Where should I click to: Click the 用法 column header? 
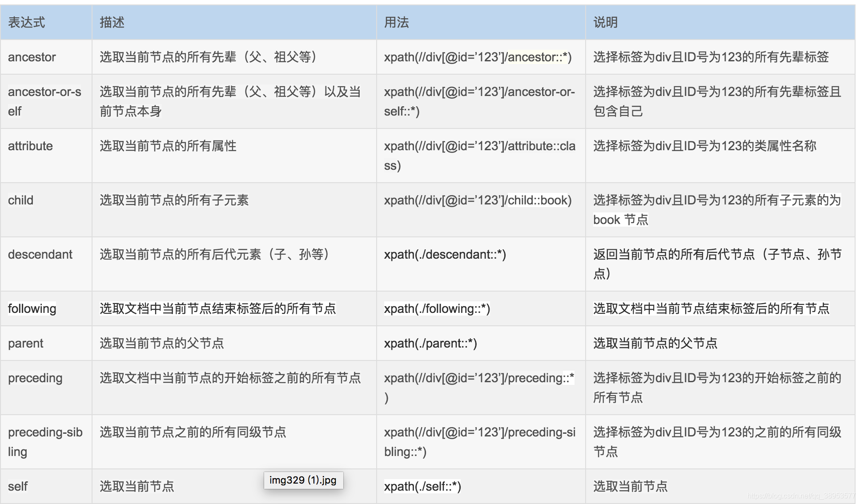pos(396,22)
